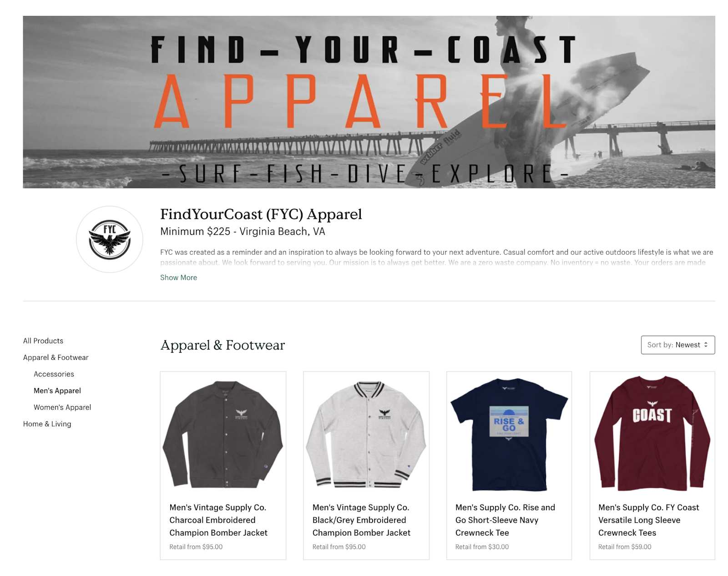Click the Find Your Coast Apparel banner
This screenshot has width=728, height=576.
(x=369, y=102)
